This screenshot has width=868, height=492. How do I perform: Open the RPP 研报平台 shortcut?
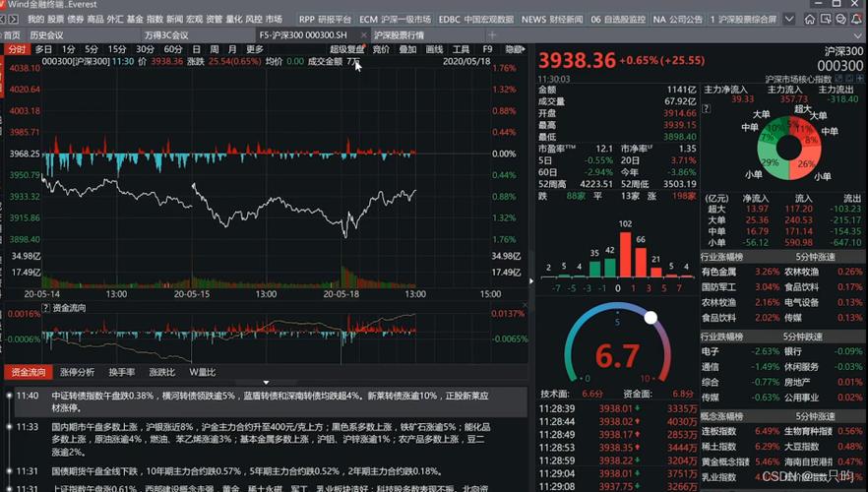click(325, 19)
